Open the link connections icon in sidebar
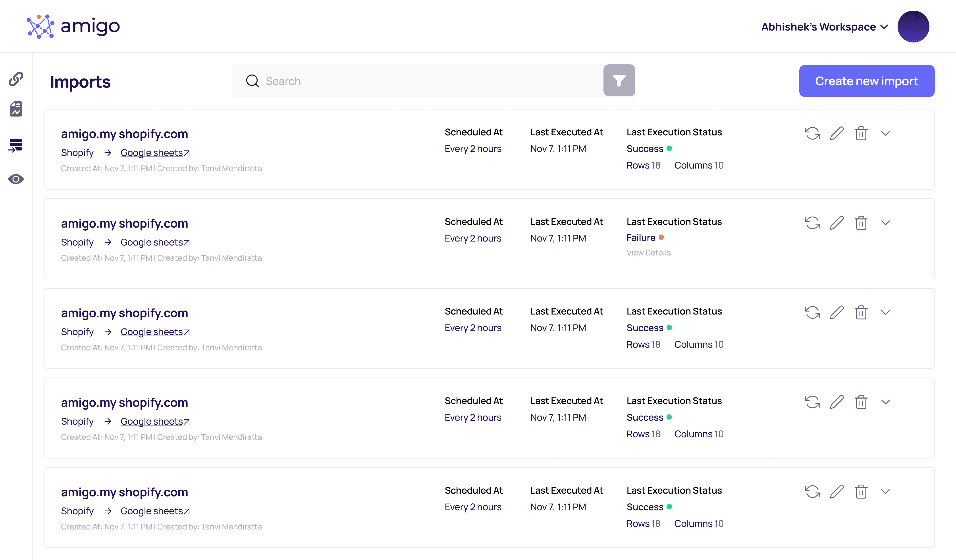This screenshot has height=560, width=956. pyautogui.click(x=16, y=79)
